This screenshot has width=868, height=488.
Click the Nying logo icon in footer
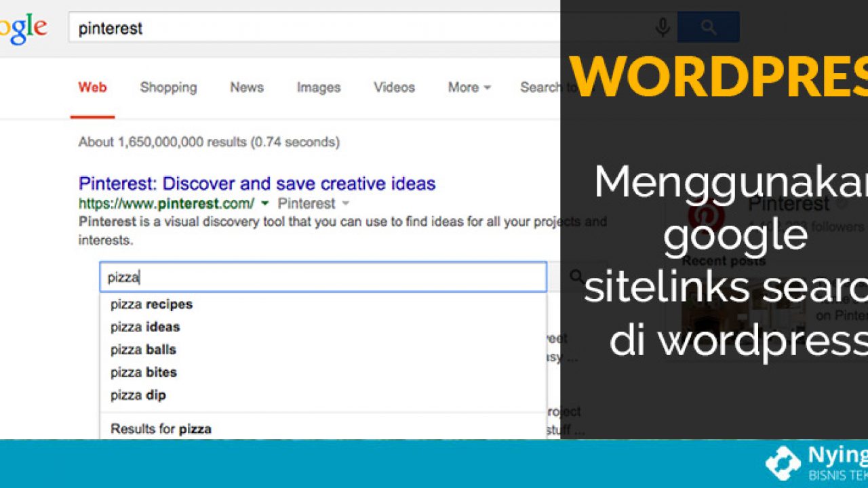(x=783, y=463)
